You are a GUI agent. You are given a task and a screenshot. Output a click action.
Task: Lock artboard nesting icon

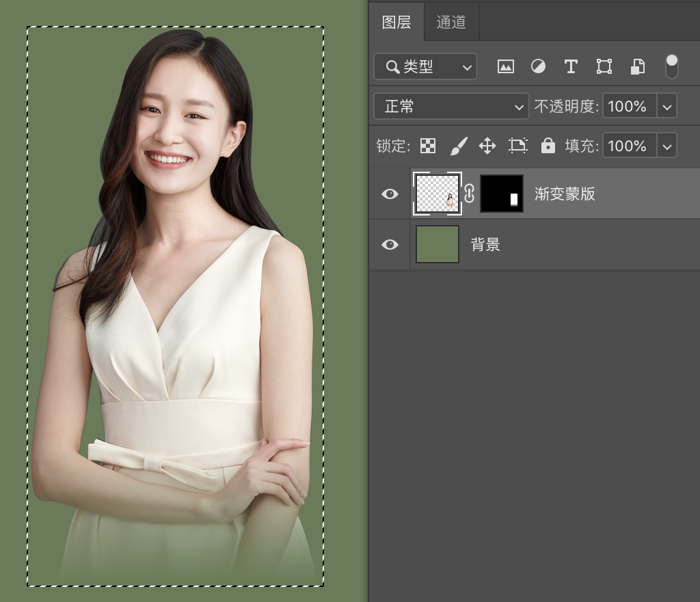pyautogui.click(x=518, y=146)
